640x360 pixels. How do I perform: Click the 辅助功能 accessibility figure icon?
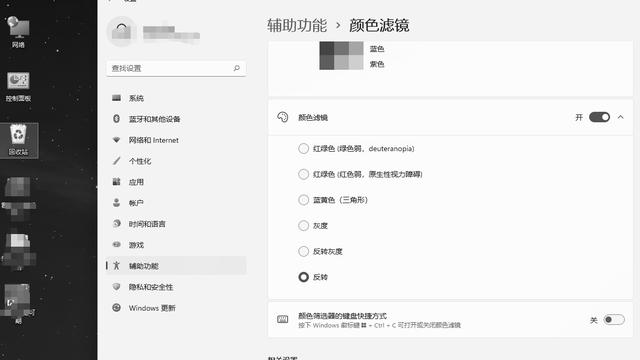116,266
